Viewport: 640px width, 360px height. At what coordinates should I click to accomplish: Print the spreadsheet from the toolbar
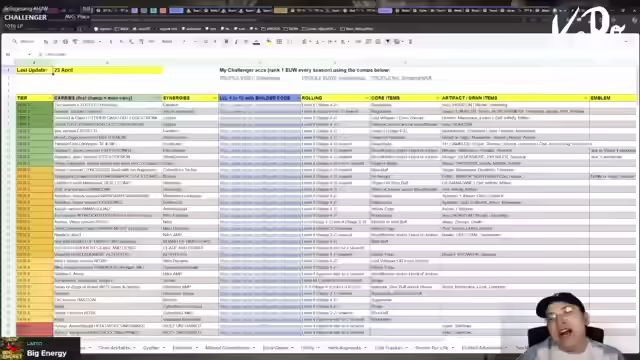point(65,42)
